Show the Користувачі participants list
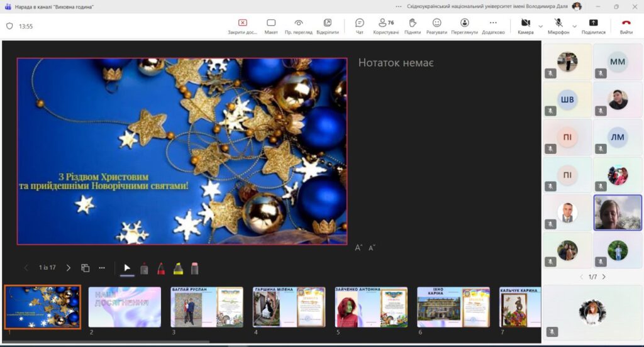Viewport: 644px width, 347px height. (386, 26)
